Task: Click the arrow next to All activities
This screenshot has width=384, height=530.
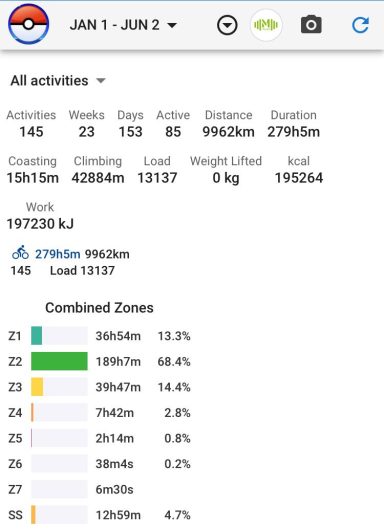Action: (x=101, y=81)
